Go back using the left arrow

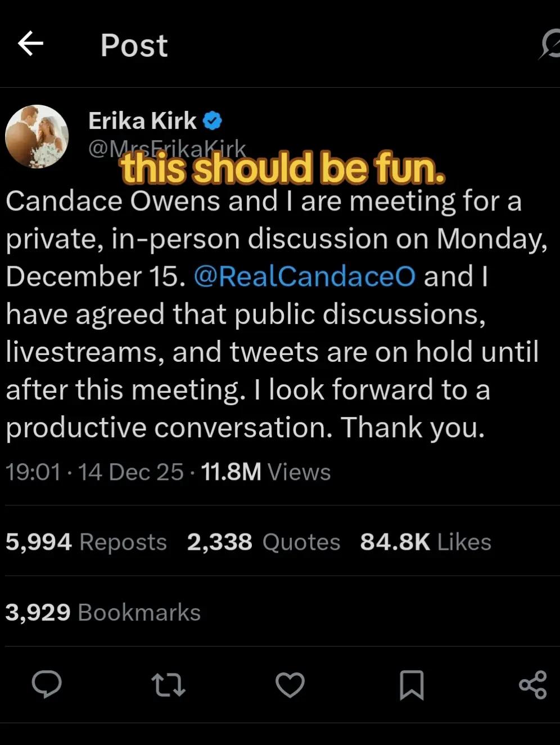[30, 44]
